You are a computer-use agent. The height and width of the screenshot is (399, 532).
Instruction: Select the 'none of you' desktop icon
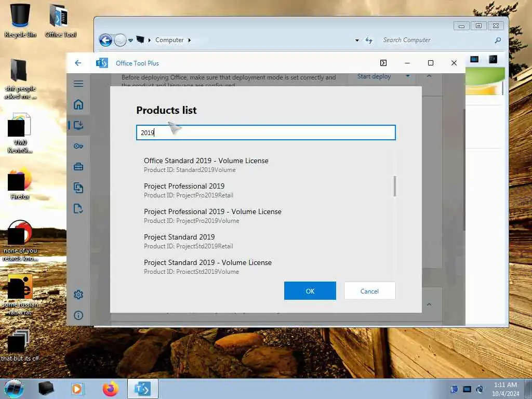(x=20, y=241)
